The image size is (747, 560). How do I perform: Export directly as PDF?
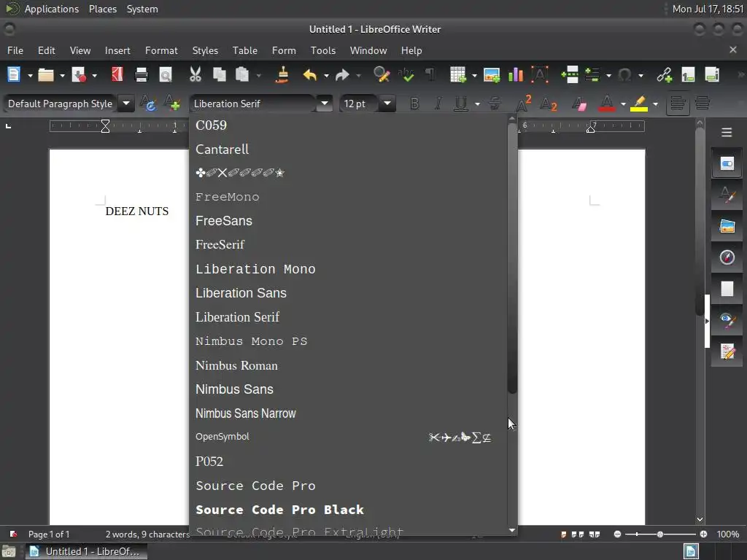pos(117,75)
